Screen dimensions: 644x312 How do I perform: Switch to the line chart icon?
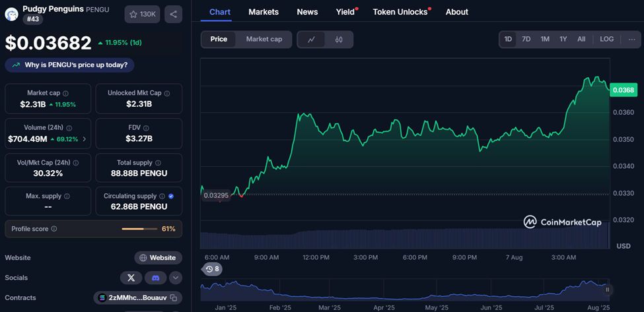coord(311,40)
